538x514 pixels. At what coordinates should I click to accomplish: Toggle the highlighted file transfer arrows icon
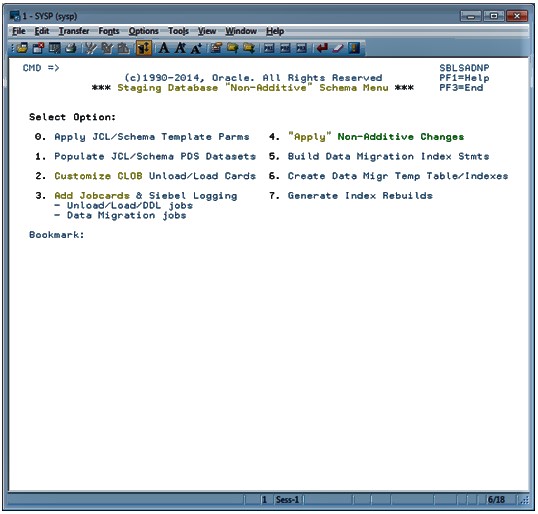pyautogui.click(x=143, y=48)
